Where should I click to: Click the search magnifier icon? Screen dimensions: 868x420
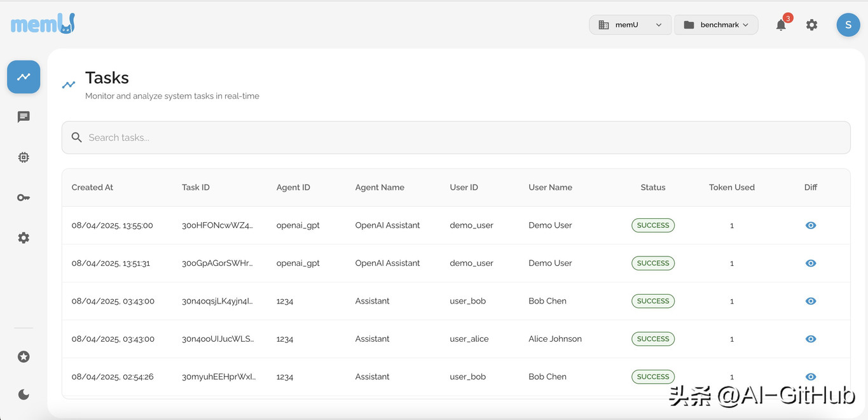pos(77,137)
